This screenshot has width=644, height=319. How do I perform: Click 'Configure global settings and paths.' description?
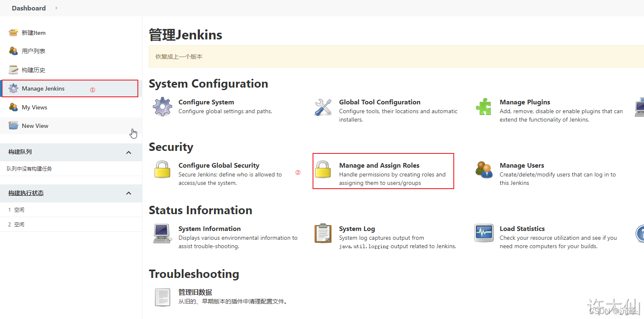click(x=225, y=111)
